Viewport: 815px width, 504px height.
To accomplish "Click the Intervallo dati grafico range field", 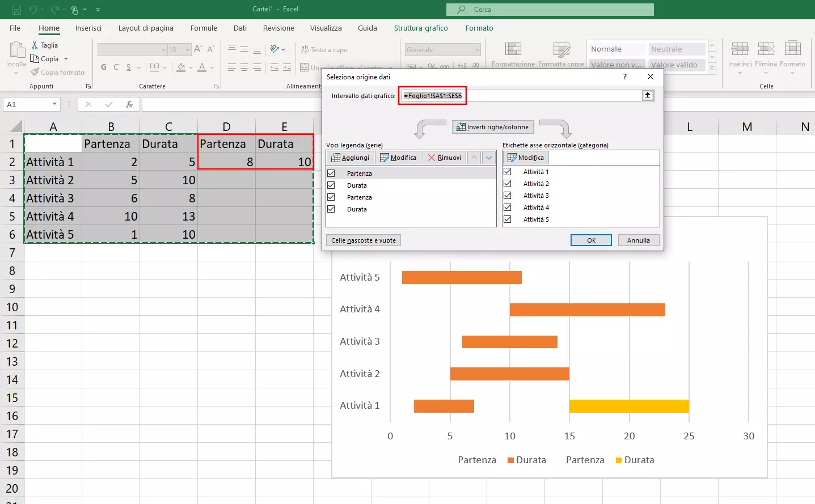I will point(521,95).
